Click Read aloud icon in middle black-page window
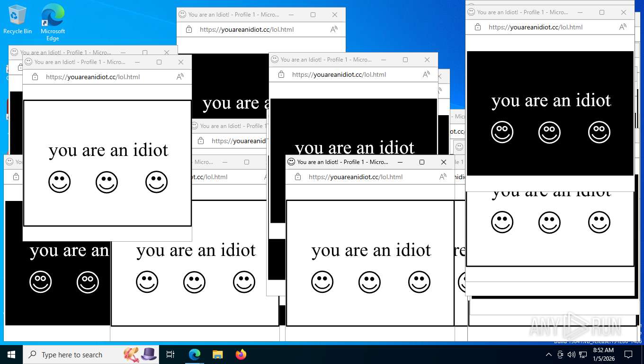Screen dimensions: 644x364 coord(427,74)
